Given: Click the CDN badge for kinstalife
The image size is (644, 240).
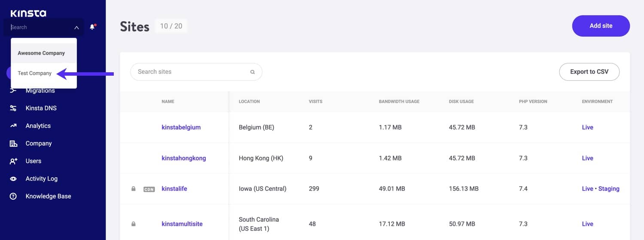Looking at the screenshot, I should click(x=149, y=189).
